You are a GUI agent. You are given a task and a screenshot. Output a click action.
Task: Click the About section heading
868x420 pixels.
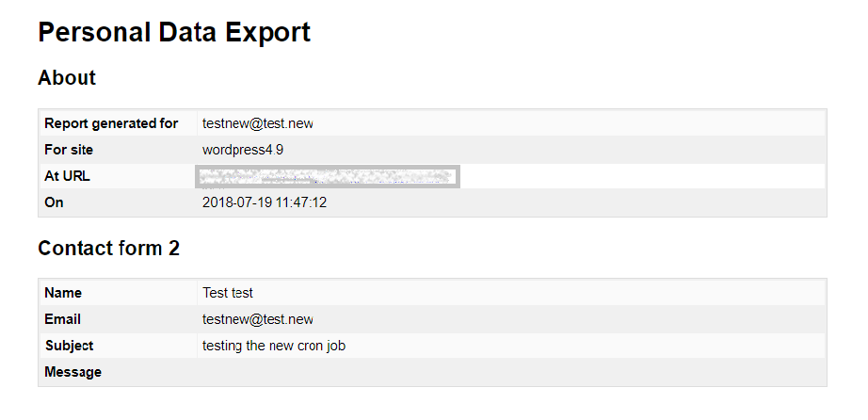click(x=67, y=78)
